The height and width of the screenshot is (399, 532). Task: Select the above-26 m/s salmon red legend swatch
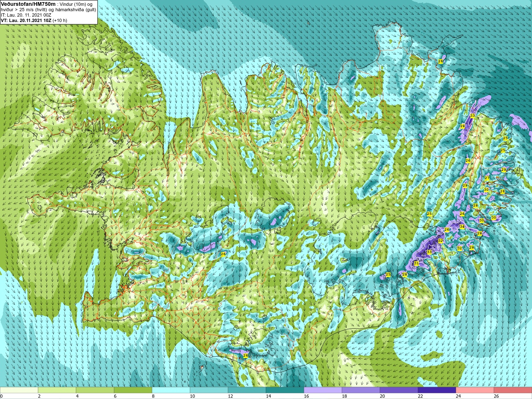pos(513,390)
